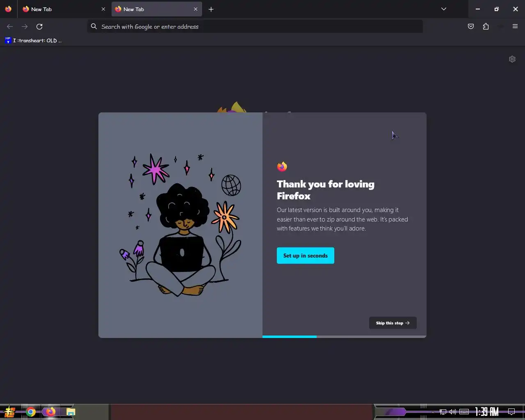Show hidden tray icons chevron
Image resolution: width=525 pixels, height=420 pixels.
pos(433,412)
